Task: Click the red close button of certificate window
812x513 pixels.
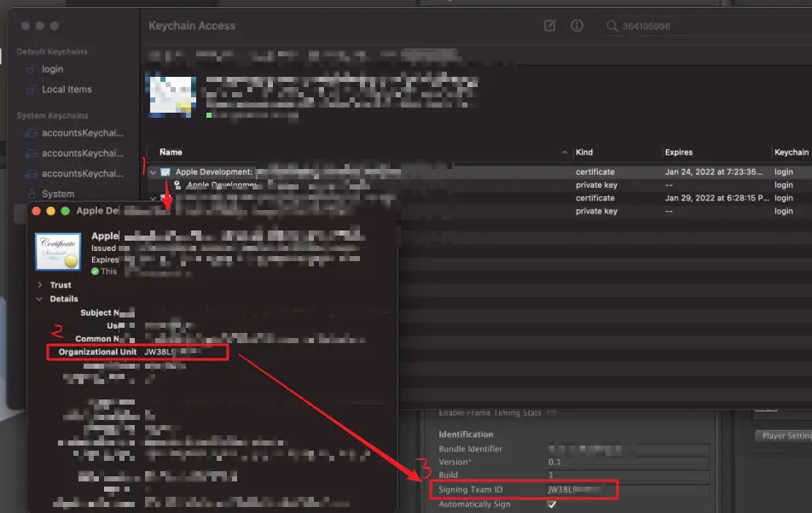Action: pyautogui.click(x=36, y=211)
